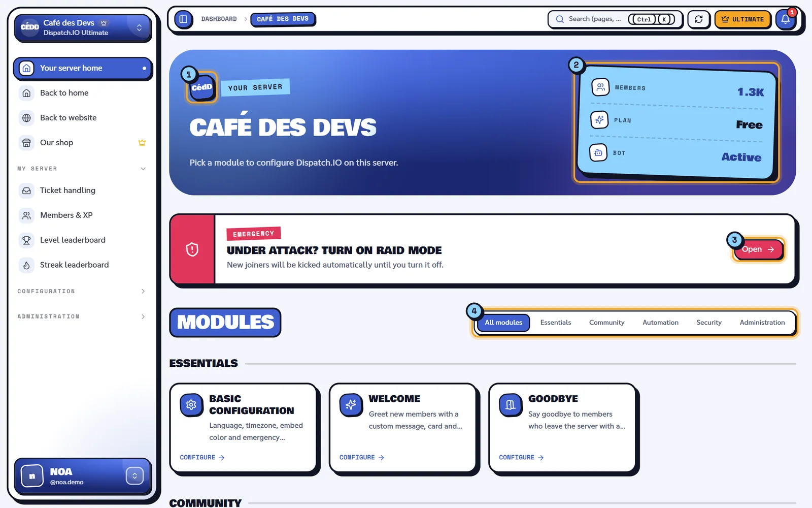Click the refresh icon in the top bar
This screenshot has width=812, height=508.
tap(698, 19)
